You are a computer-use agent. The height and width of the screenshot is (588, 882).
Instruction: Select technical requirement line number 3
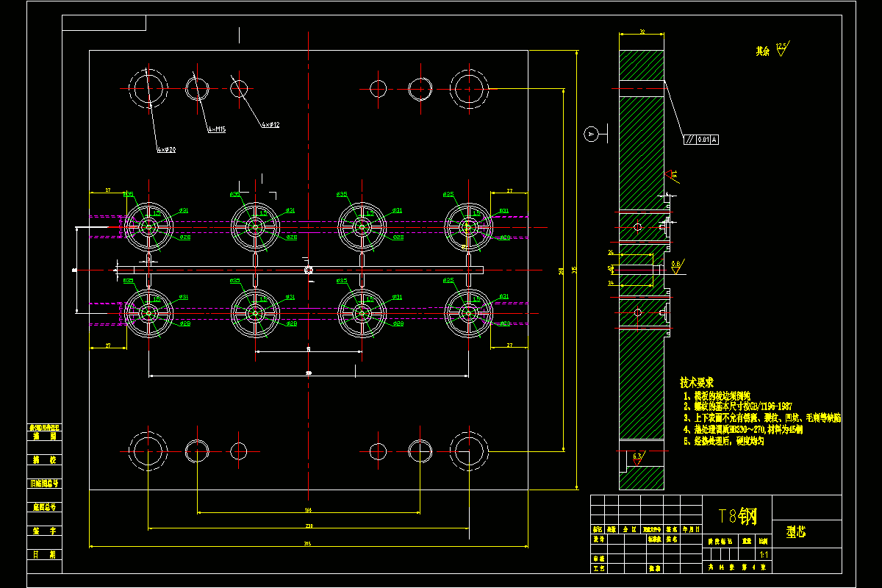tap(762, 417)
